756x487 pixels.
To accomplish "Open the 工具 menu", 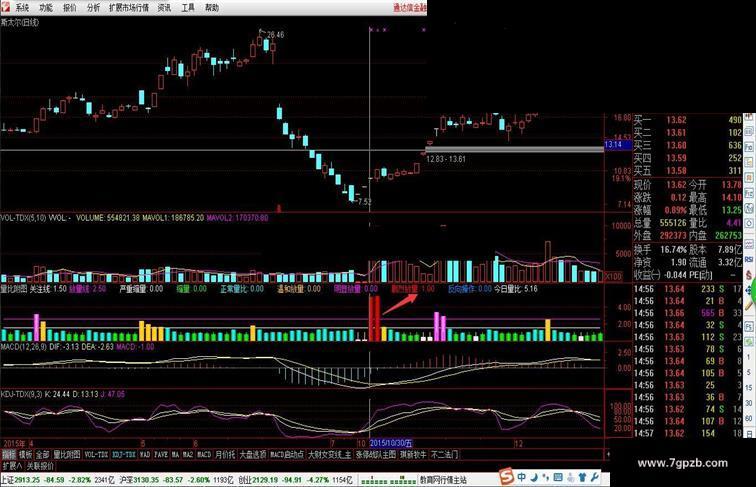I will (188, 7).
